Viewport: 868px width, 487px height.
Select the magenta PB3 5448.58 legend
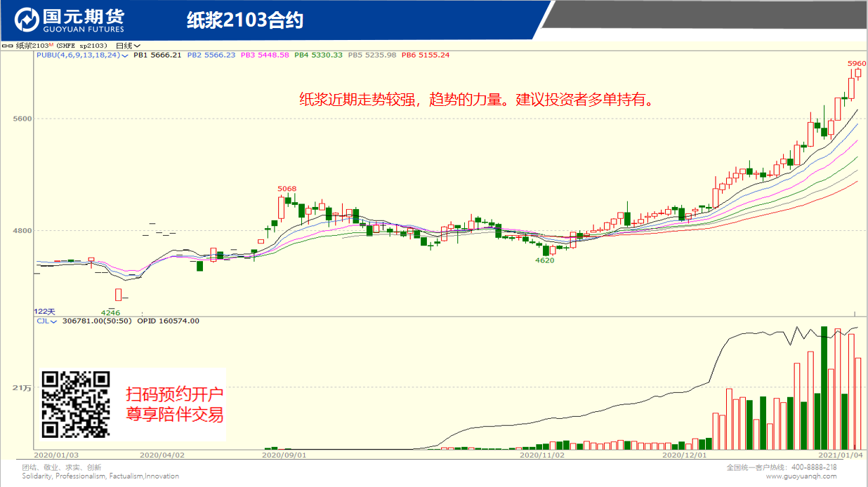[265, 55]
